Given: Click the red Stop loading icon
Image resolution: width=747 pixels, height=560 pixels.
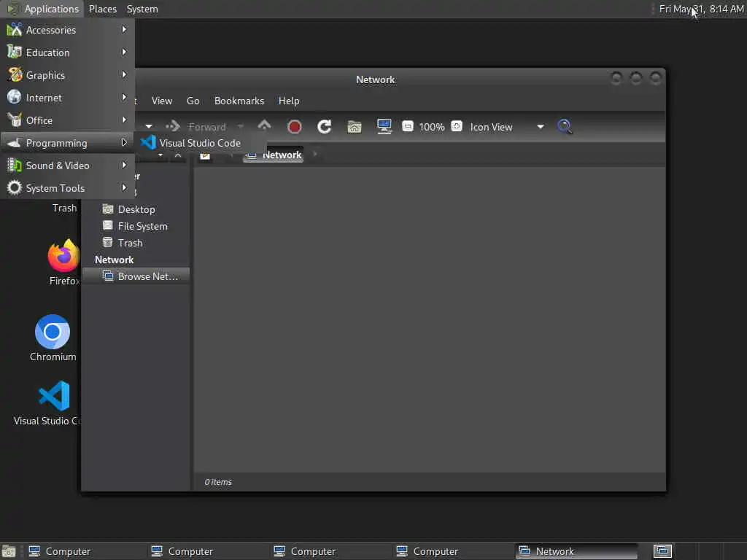Looking at the screenshot, I should (x=295, y=127).
